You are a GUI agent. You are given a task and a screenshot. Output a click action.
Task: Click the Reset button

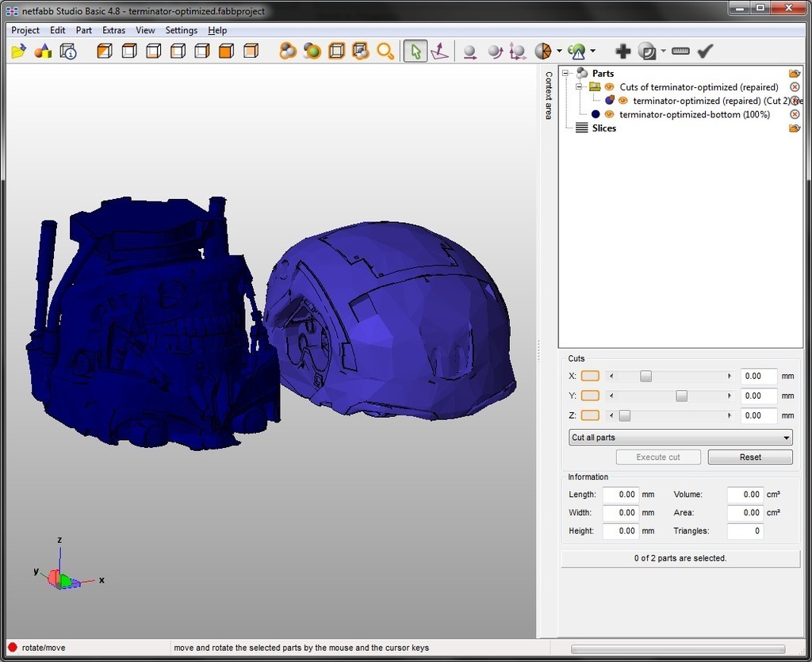point(750,457)
